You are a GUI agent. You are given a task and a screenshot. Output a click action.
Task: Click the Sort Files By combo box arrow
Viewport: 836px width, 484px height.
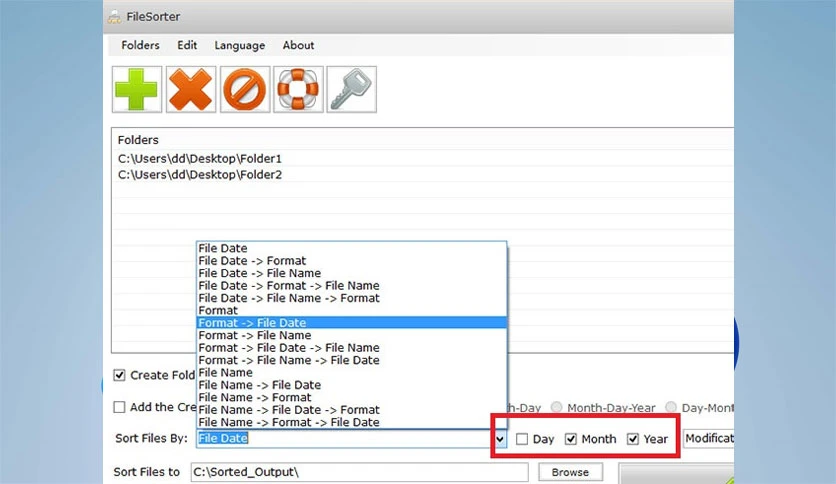coord(500,439)
